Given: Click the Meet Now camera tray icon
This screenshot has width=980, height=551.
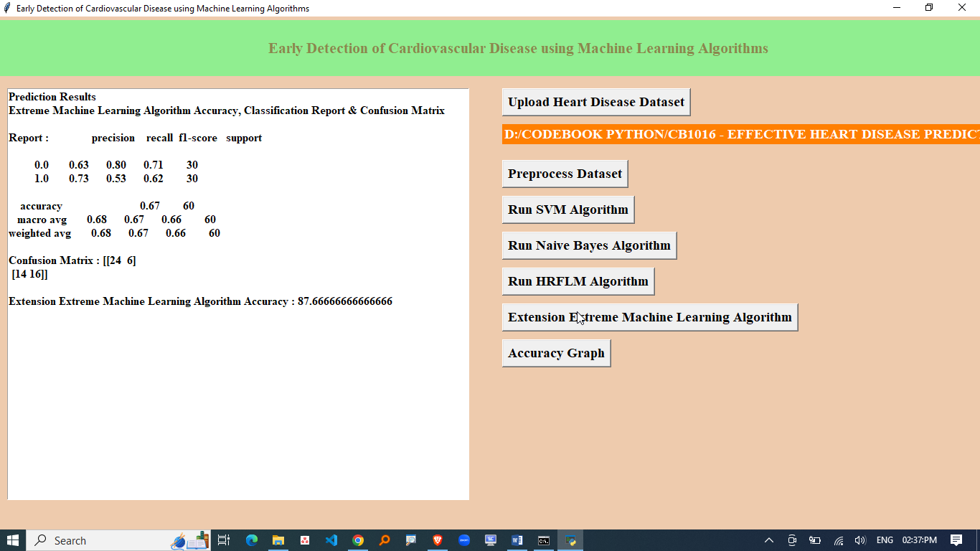Looking at the screenshot, I should [x=792, y=540].
